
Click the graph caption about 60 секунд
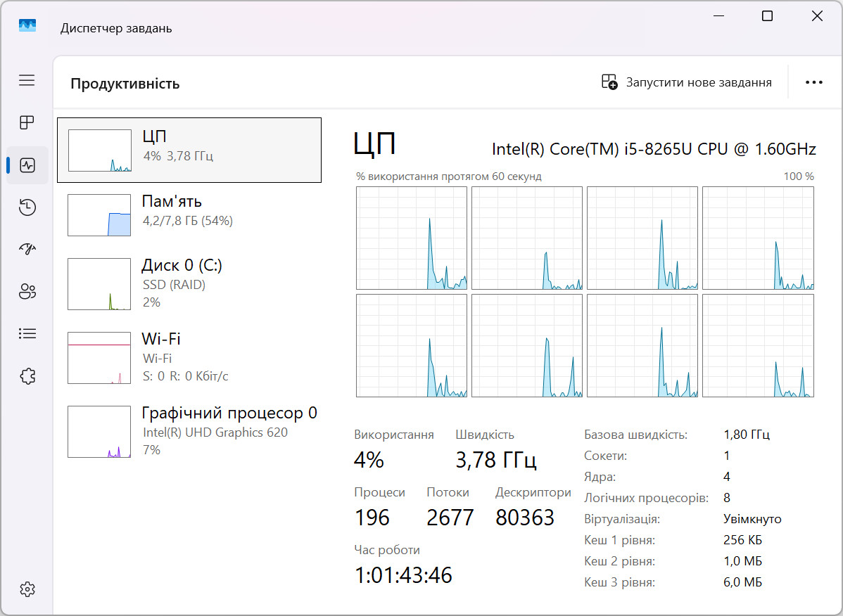pos(449,177)
